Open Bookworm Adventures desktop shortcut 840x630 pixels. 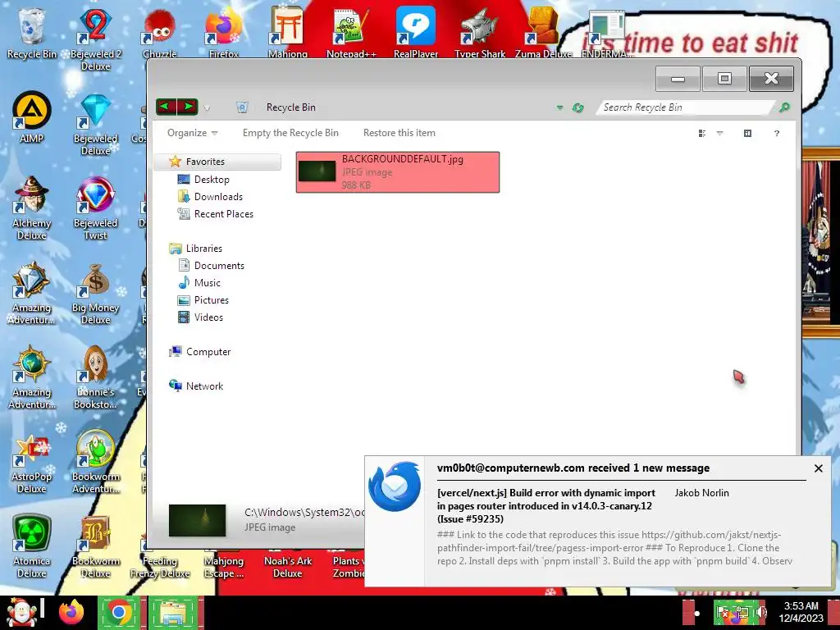tap(95, 462)
